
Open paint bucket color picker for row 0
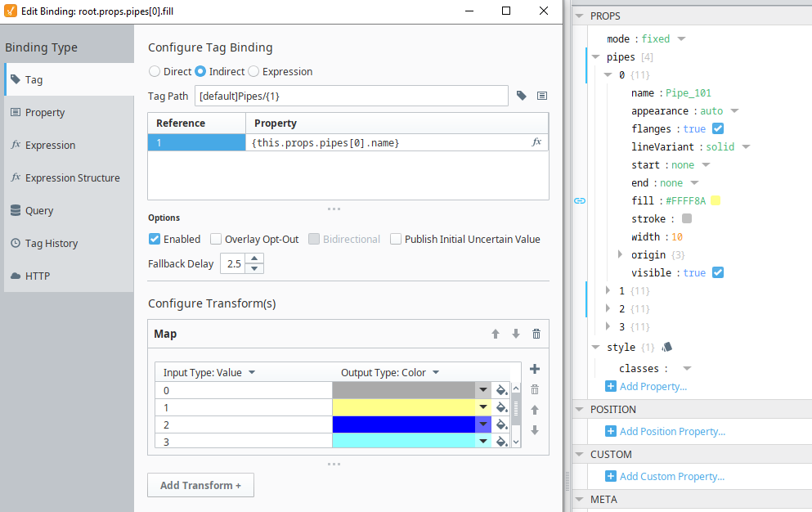(x=502, y=390)
